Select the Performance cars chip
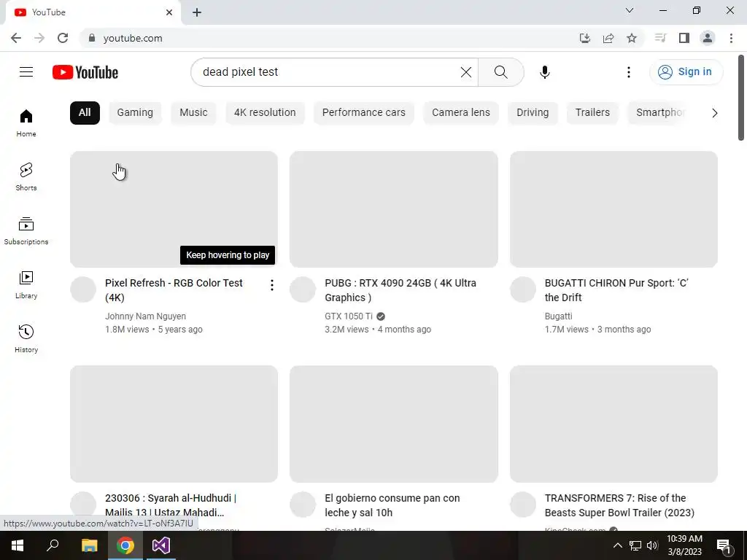The width and height of the screenshot is (747, 560). coord(363,113)
